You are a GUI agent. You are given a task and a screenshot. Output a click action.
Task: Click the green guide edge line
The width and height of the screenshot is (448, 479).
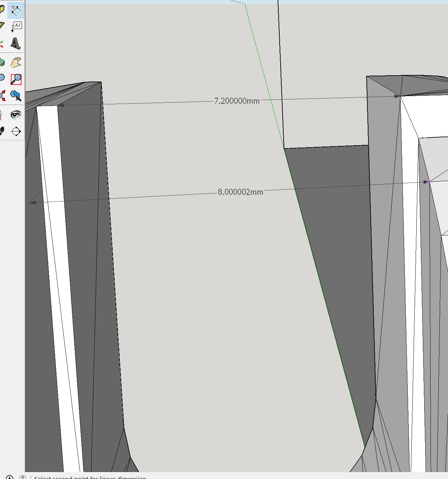(264, 76)
